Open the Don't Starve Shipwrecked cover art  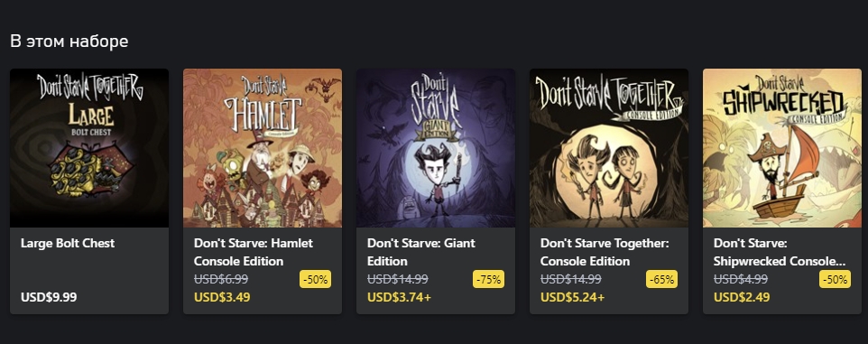[782, 148]
